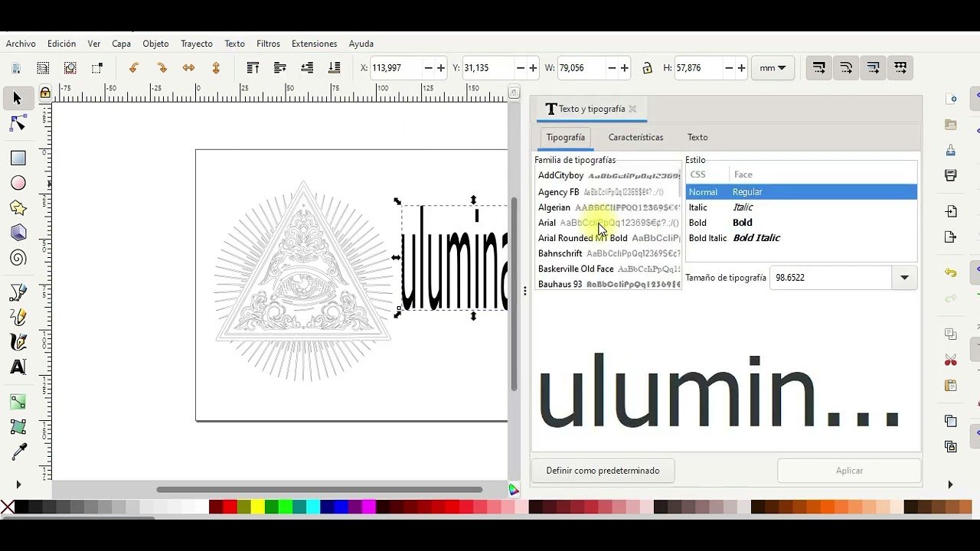The width and height of the screenshot is (980, 551).
Task: Toggle the guide lock above the ruler
Action: (45, 93)
